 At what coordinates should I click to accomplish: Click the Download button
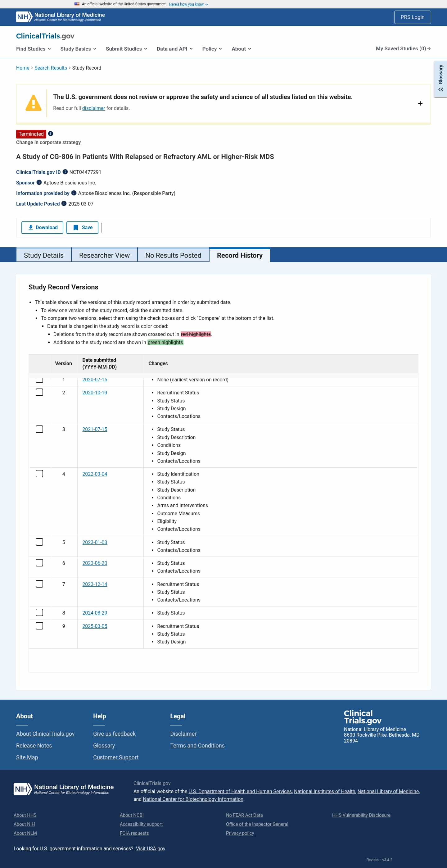click(43, 227)
